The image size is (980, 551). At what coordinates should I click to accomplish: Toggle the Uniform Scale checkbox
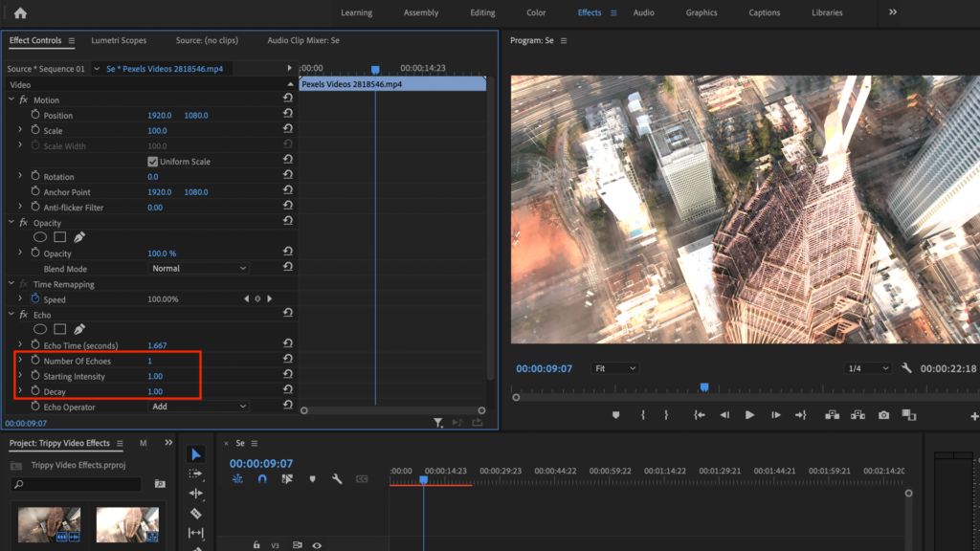(x=152, y=162)
